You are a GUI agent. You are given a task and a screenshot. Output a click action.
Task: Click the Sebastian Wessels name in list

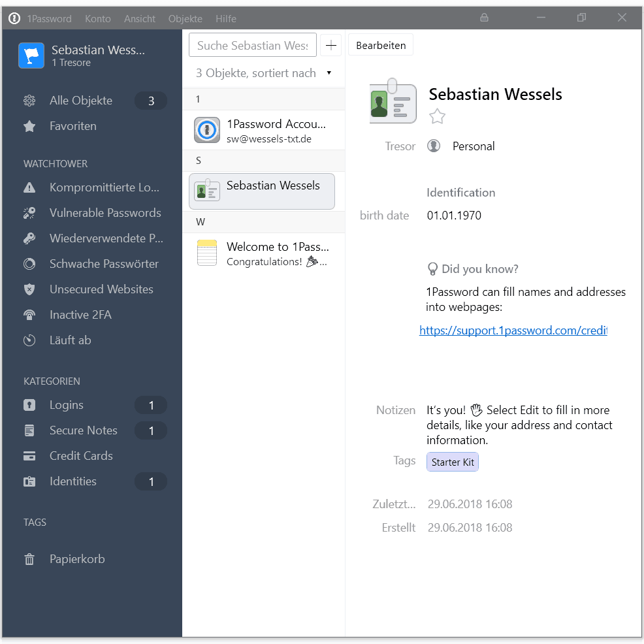click(x=273, y=185)
